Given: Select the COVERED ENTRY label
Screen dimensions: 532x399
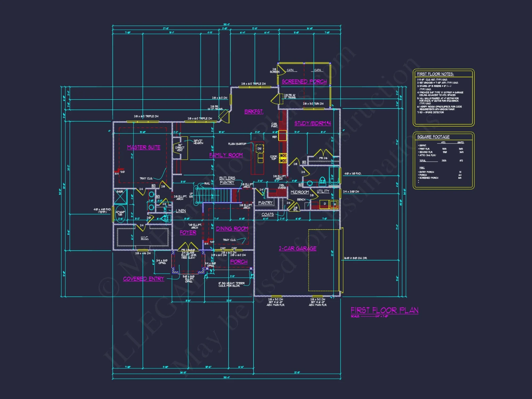Looking at the screenshot, I should click(143, 279).
